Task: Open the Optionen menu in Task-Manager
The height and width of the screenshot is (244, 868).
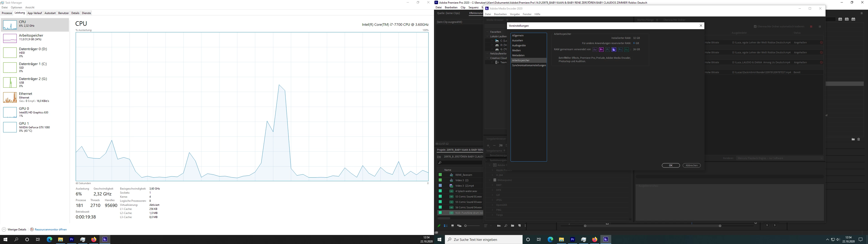Action: tap(16, 7)
